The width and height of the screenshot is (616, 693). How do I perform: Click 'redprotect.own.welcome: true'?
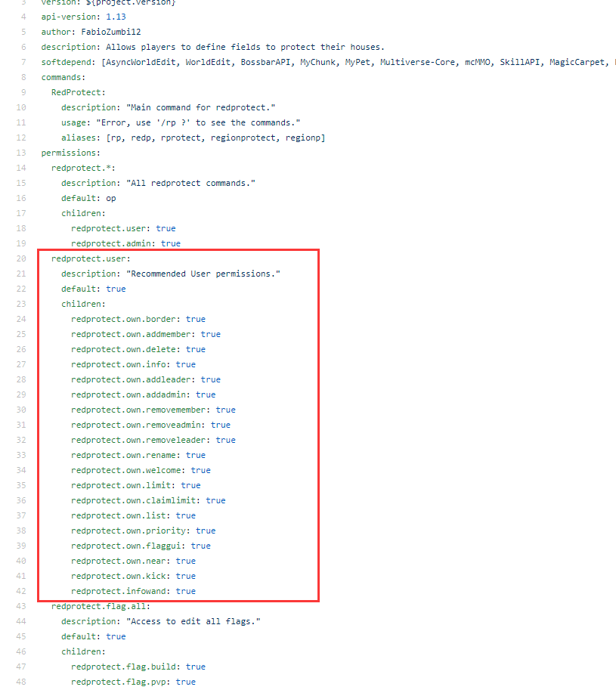141,470
